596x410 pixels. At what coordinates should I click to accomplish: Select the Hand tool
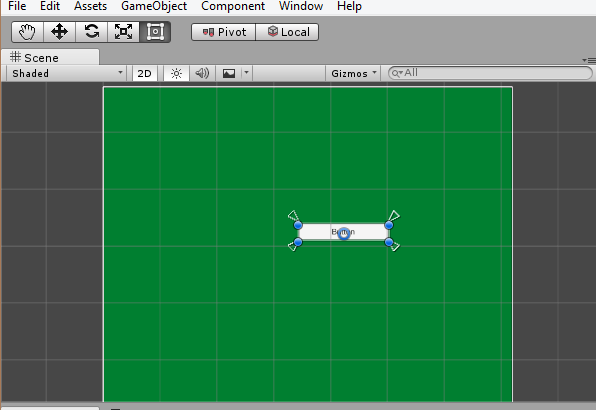[28, 32]
